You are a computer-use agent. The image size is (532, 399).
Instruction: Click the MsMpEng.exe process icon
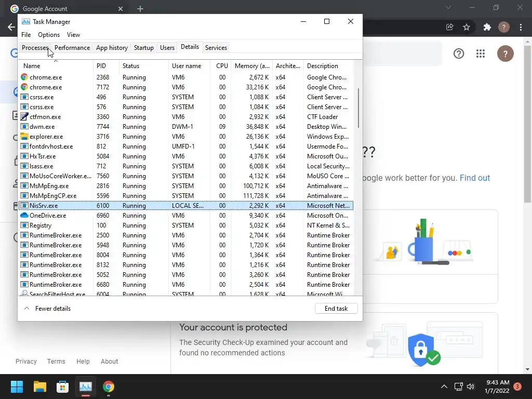tap(24, 185)
